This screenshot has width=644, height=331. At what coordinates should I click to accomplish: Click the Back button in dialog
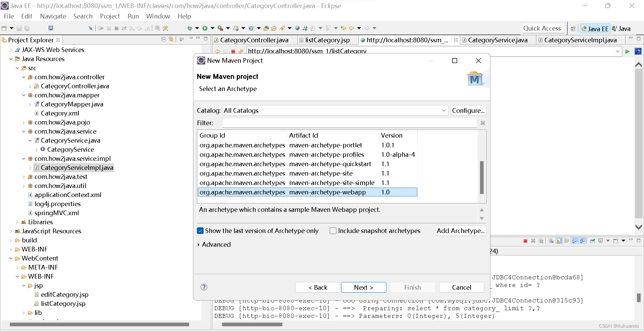[318, 287]
